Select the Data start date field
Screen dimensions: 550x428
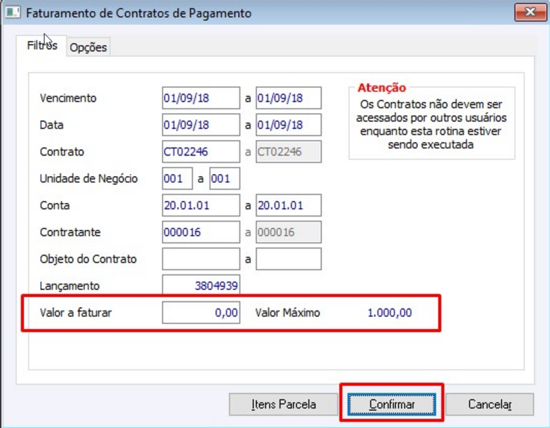(x=201, y=125)
